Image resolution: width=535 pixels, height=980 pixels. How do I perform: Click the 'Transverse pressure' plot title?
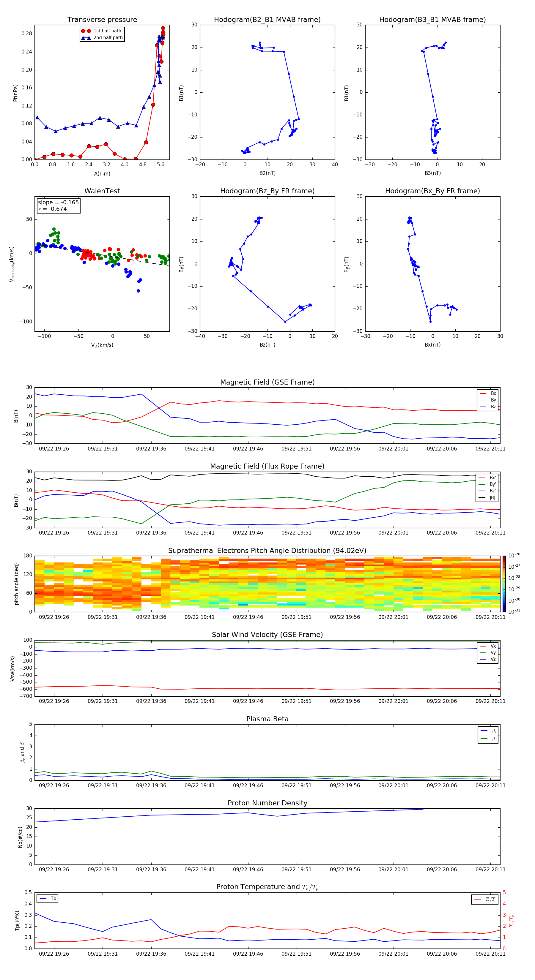(102, 20)
